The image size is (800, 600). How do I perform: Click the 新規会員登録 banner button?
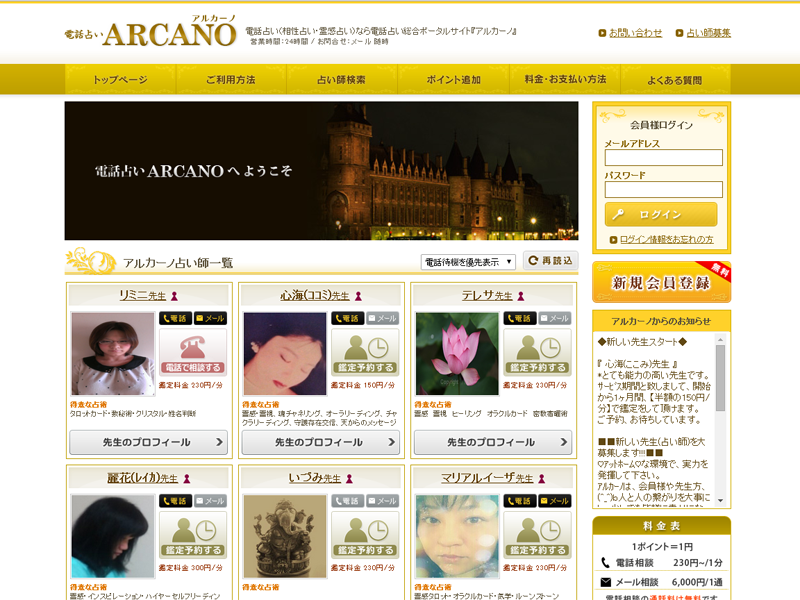[661, 282]
